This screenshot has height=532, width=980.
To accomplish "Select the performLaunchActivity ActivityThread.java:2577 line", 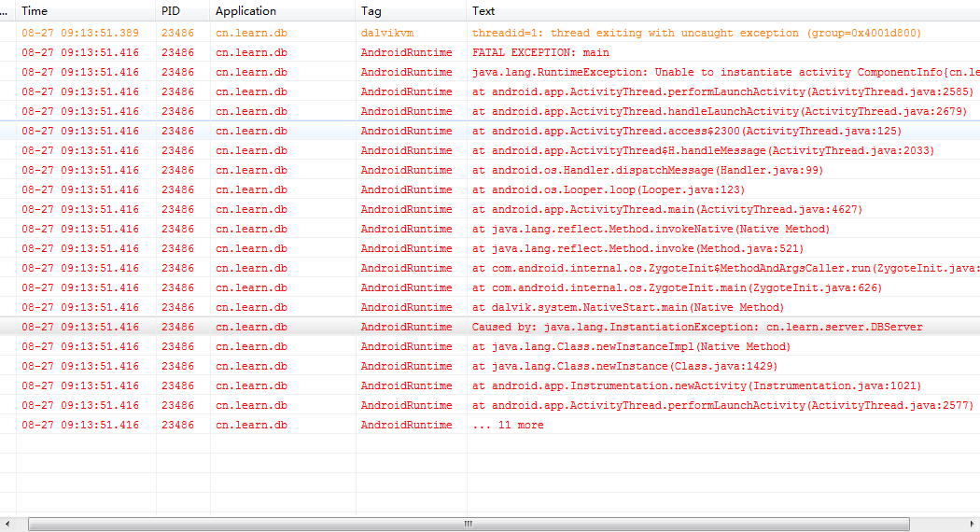I will (490, 405).
